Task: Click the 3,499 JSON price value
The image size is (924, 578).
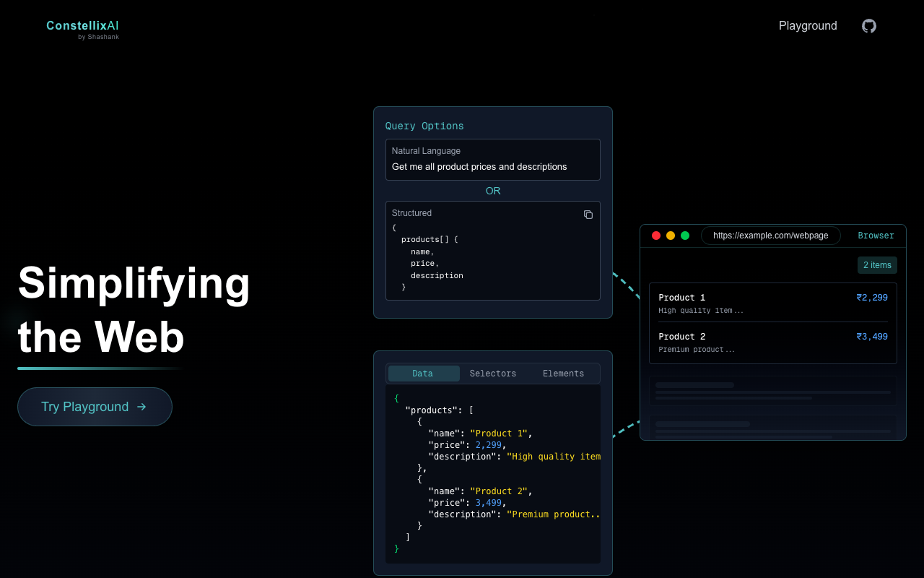Action: (x=488, y=503)
